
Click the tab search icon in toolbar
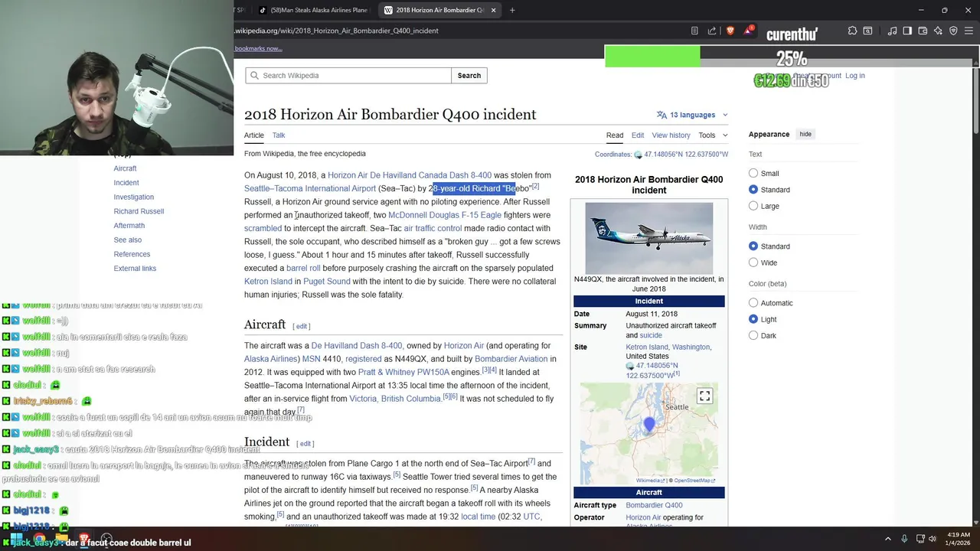(867, 31)
